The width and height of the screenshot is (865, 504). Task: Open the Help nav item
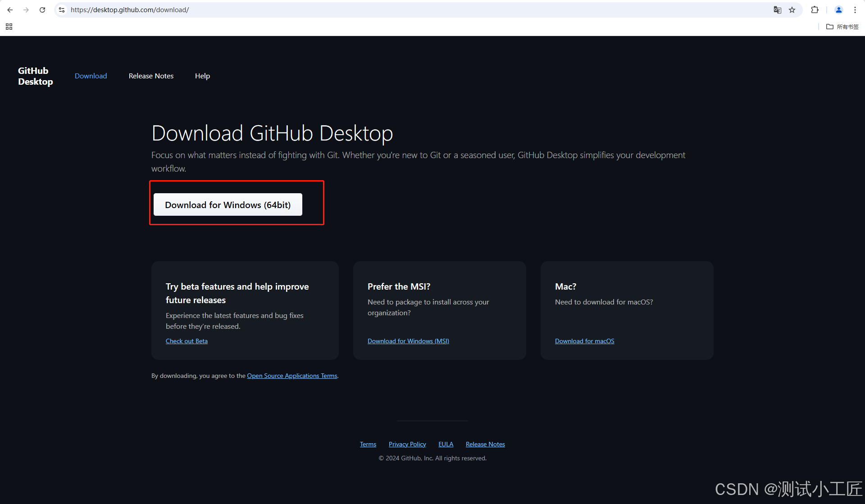(x=202, y=76)
